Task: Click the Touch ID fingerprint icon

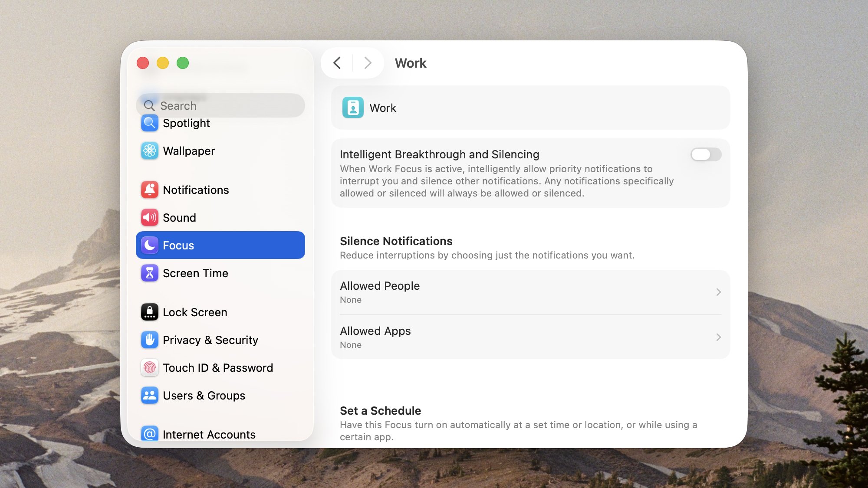Action: 150,368
